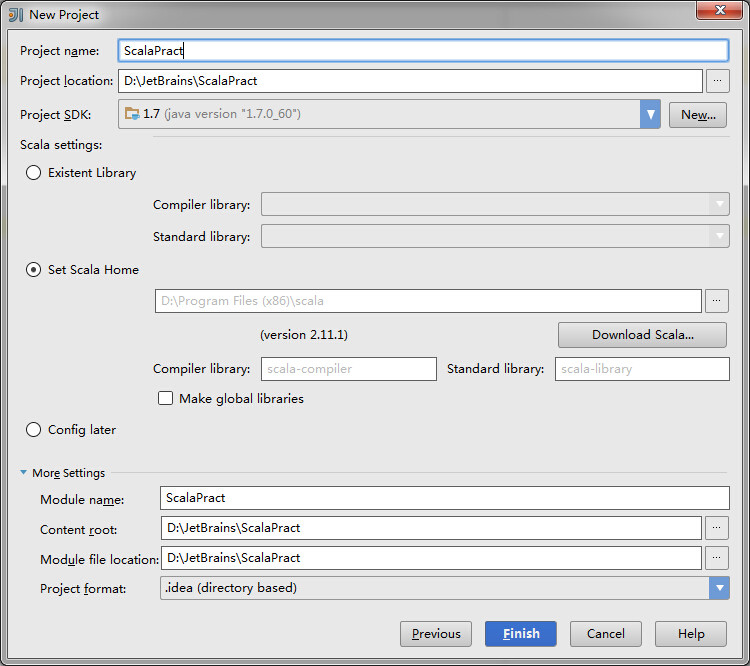Screen dimensions: 750x666
Task: Click Finish to create the project
Action: point(520,634)
